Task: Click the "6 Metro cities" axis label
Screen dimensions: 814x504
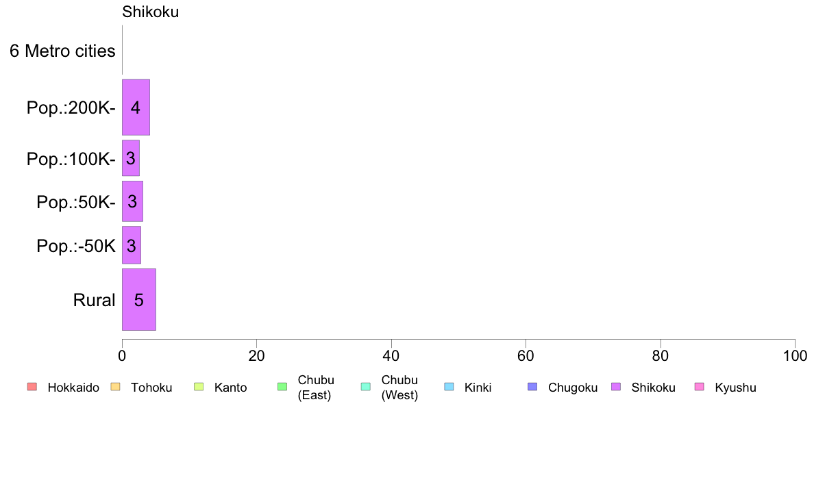Action: click(x=62, y=51)
